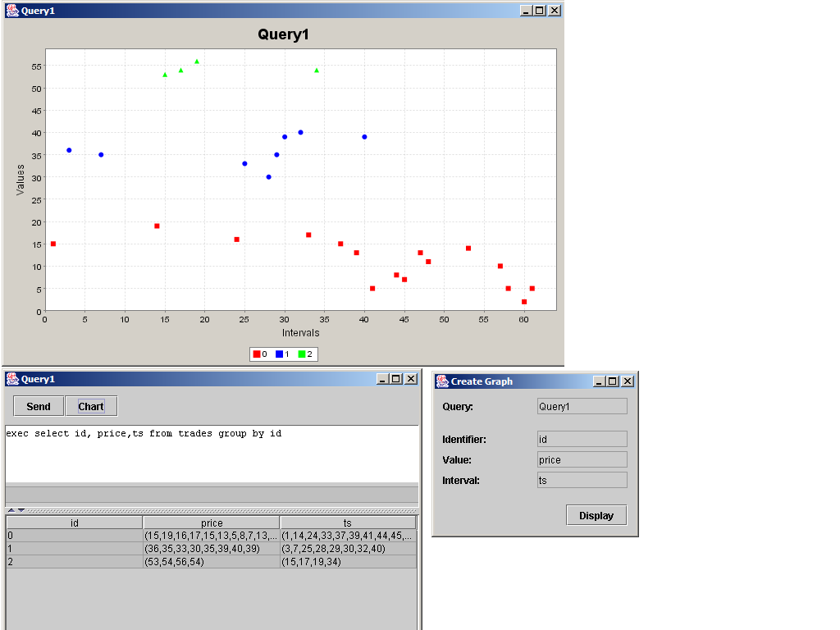Screen dimensions: 840x630
Task: Expand split pane using the down arrow
Action: coord(21,510)
